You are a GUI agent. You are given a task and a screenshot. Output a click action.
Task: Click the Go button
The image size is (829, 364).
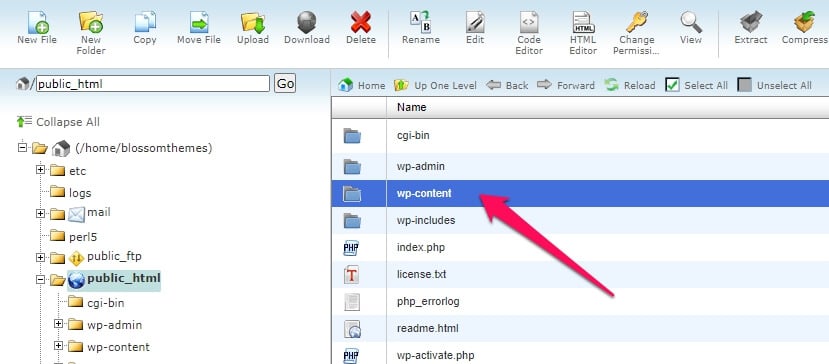click(x=285, y=84)
